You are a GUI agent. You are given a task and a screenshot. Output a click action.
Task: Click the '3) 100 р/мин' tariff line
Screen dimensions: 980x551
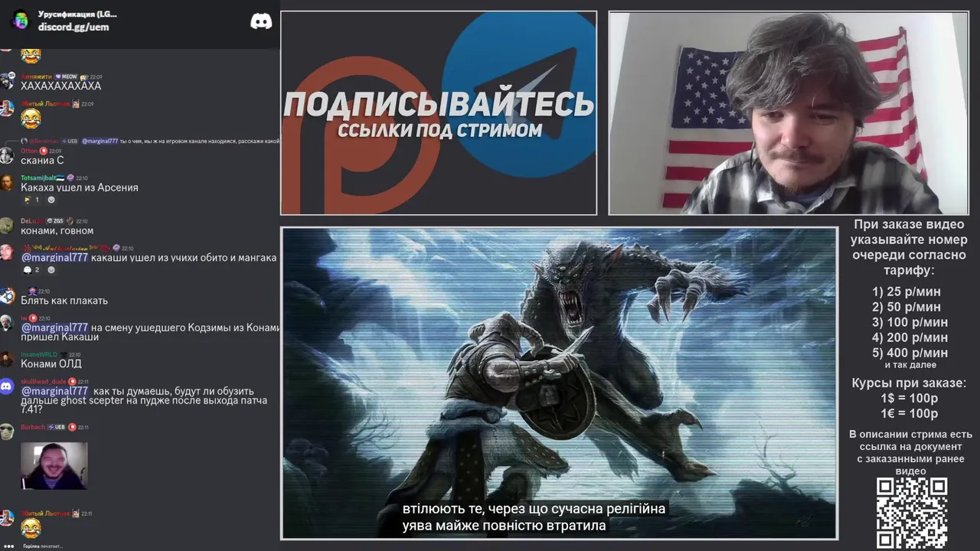click(910, 322)
